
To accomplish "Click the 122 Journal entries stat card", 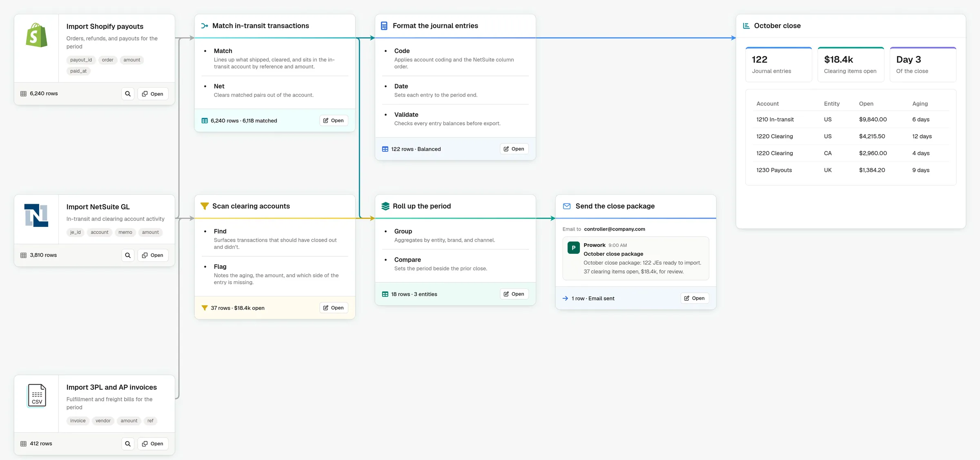I will 778,64.
